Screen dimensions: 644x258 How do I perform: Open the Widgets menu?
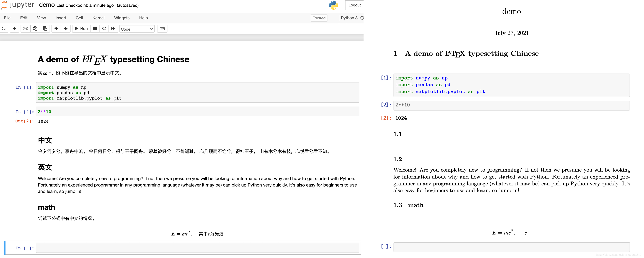(122, 18)
